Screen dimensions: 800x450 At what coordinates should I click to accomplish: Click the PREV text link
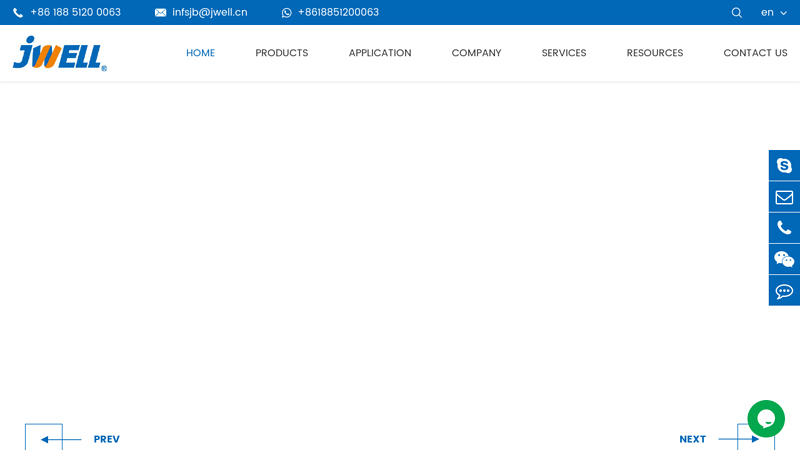click(107, 439)
